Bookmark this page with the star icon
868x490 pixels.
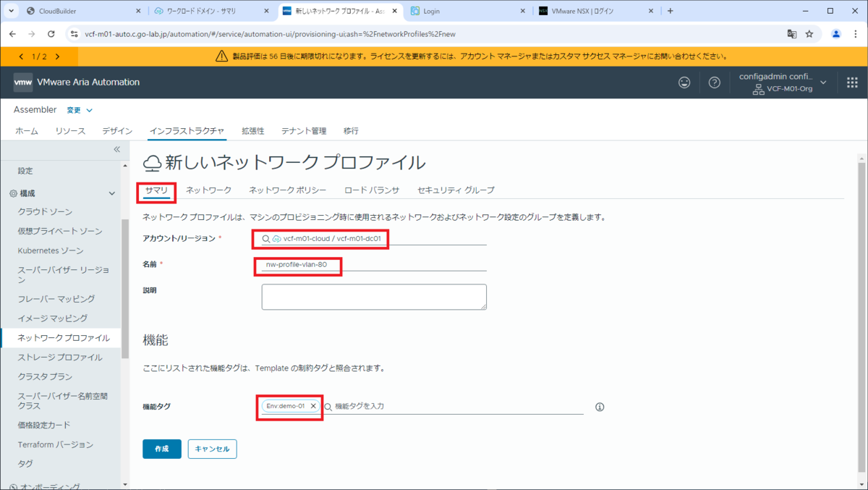coord(809,34)
